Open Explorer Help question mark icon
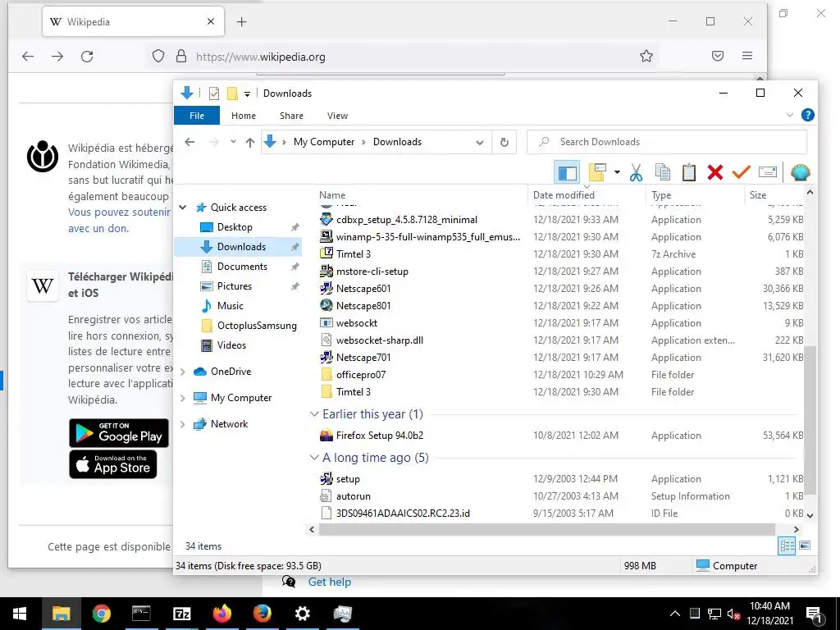 point(808,115)
